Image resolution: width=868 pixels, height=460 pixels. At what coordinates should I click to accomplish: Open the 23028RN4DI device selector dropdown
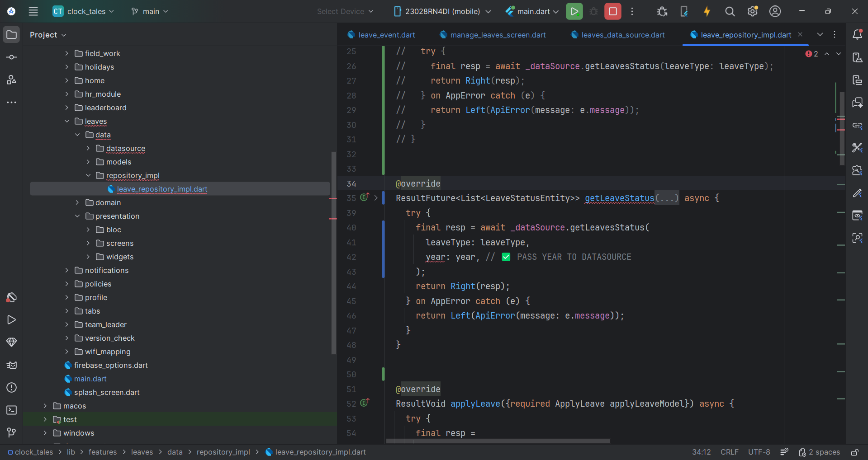[442, 11]
